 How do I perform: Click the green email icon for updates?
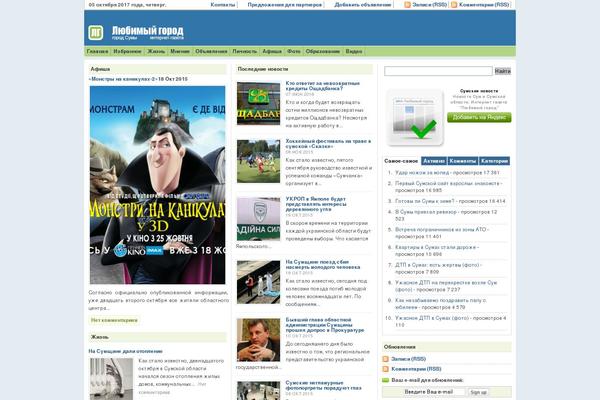386,380
